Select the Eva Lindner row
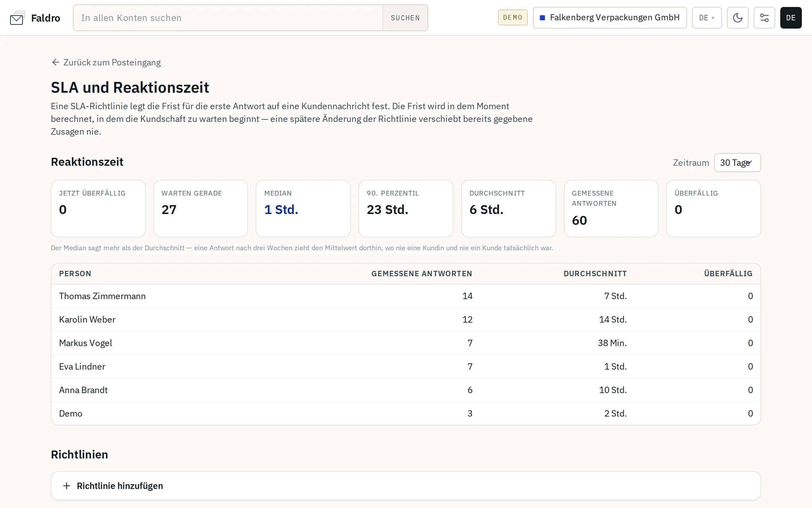The height and width of the screenshot is (508, 812). tap(406, 366)
